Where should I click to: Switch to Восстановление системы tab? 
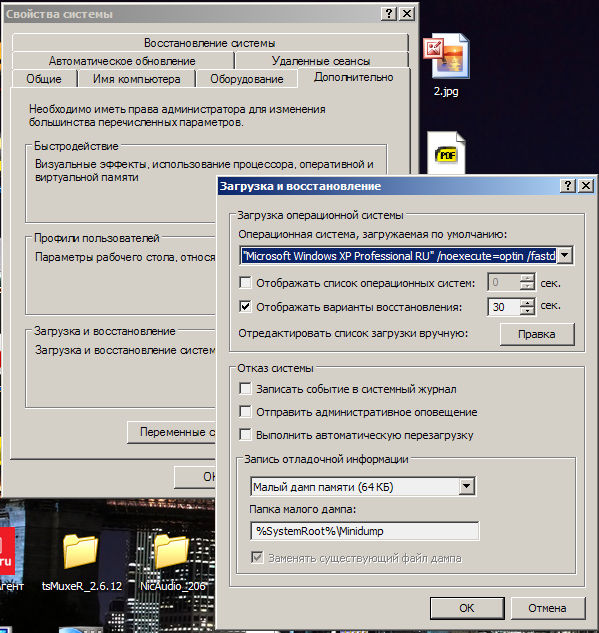[210, 43]
